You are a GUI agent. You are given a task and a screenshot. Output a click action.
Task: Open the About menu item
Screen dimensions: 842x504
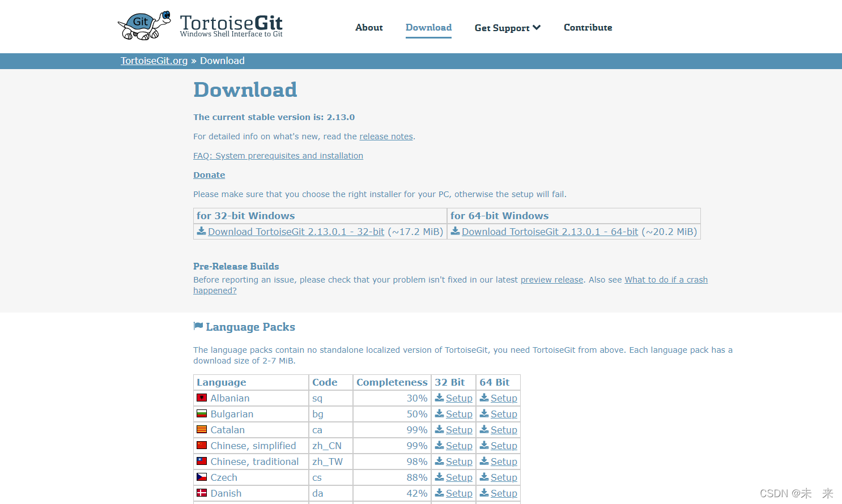pyautogui.click(x=369, y=27)
